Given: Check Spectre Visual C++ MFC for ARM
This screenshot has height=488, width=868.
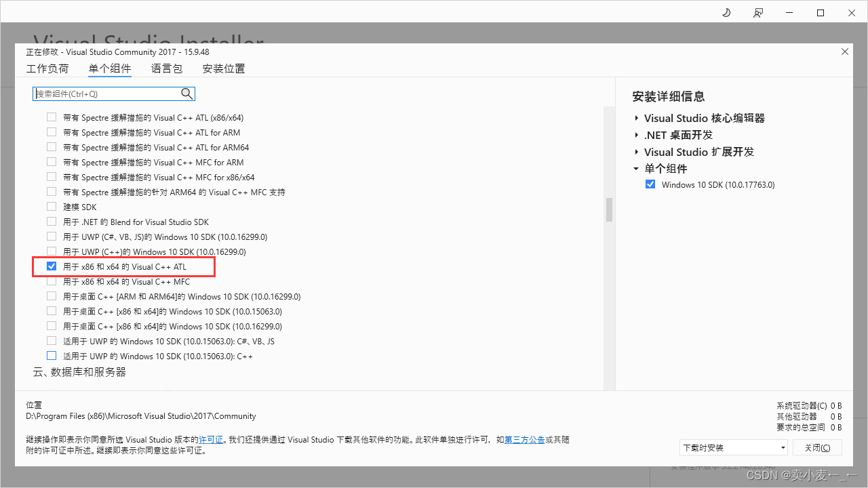Looking at the screenshot, I should pyautogui.click(x=52, y=162).
